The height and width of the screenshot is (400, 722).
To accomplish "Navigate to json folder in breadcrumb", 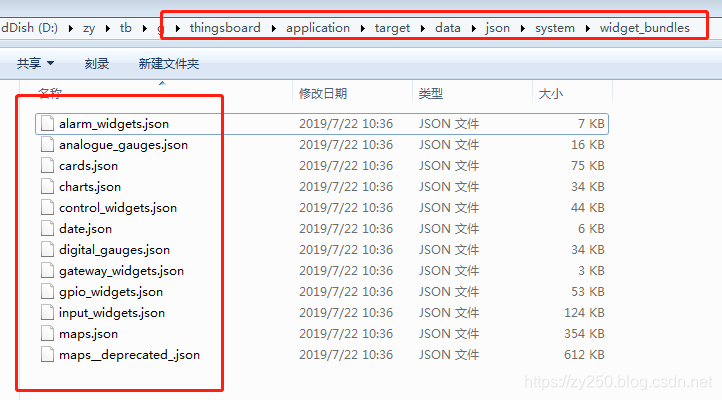I will tap(497, 28).
